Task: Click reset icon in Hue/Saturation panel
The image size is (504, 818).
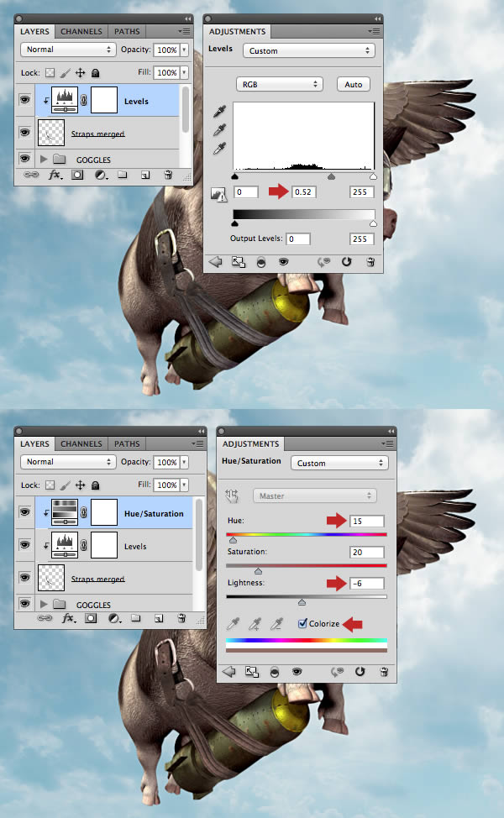Action: click(360, 671)
